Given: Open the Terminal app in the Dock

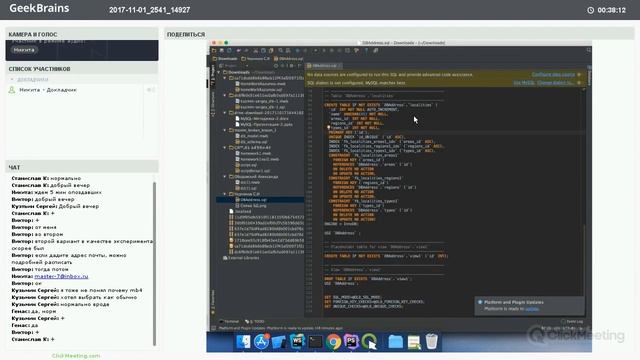Looking at the screenshot, I should click(315, 342).
